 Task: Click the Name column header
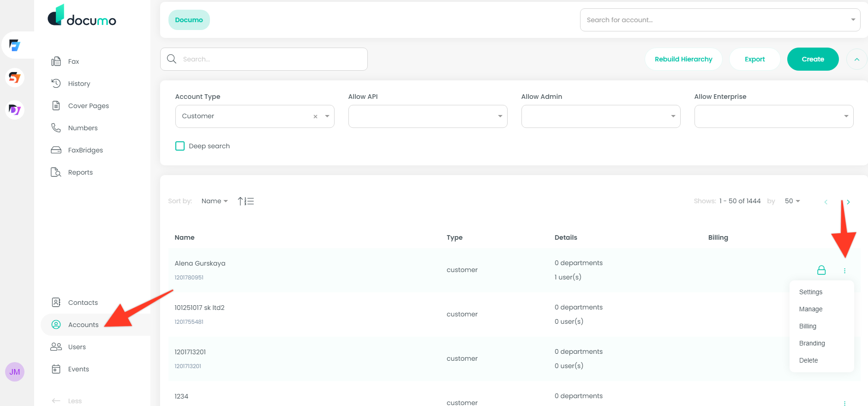click(x=185, y=237)
